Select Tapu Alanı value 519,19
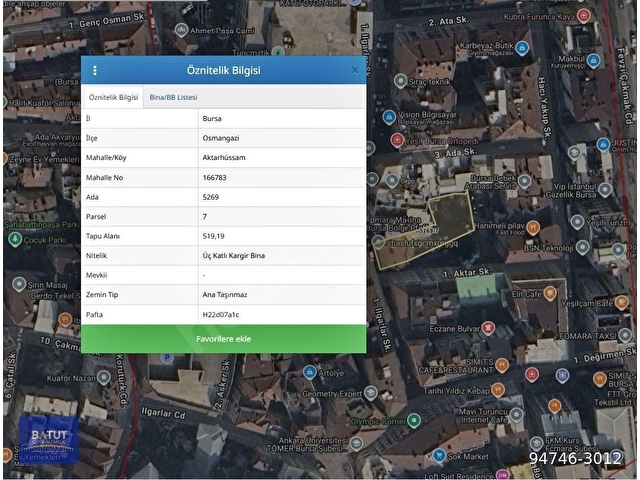This screenshot has height=480, width=640. pos(213,236)
